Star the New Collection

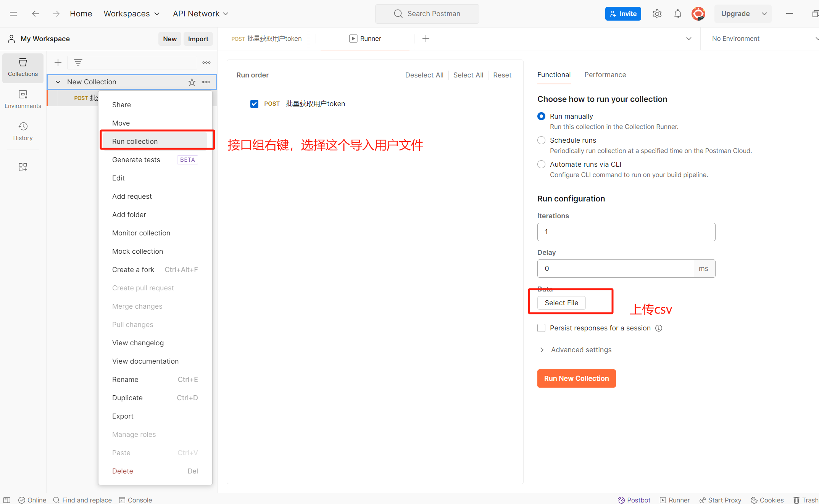(x=192, y=82)
